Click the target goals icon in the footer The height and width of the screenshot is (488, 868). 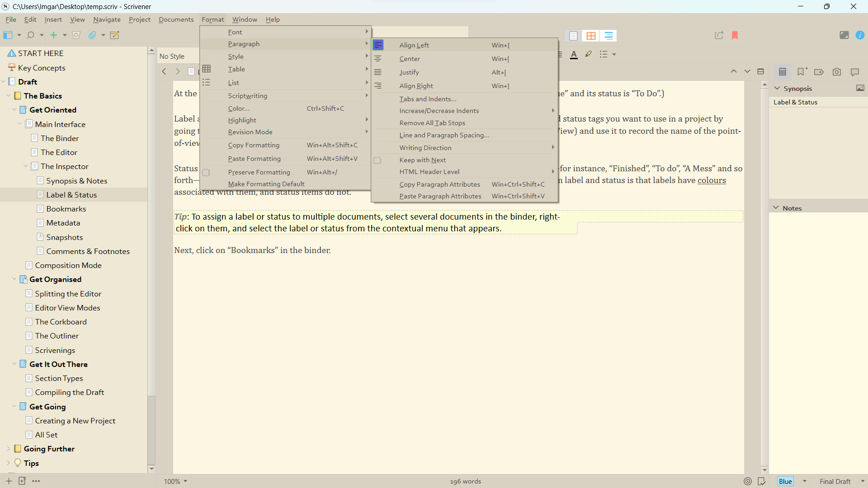(x=748, y=481)
